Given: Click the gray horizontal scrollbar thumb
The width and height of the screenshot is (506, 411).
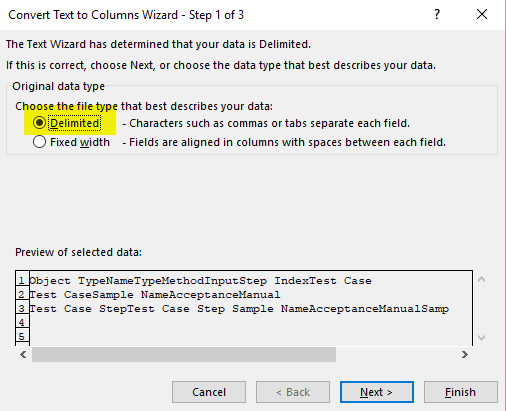Looking at the screenshot, I should [x=184, y=354].
